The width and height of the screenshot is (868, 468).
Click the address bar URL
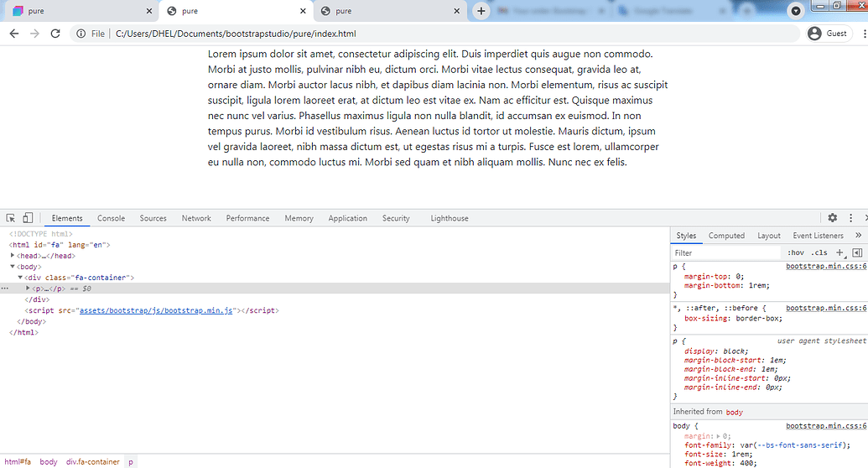click(x=236, y=34)
